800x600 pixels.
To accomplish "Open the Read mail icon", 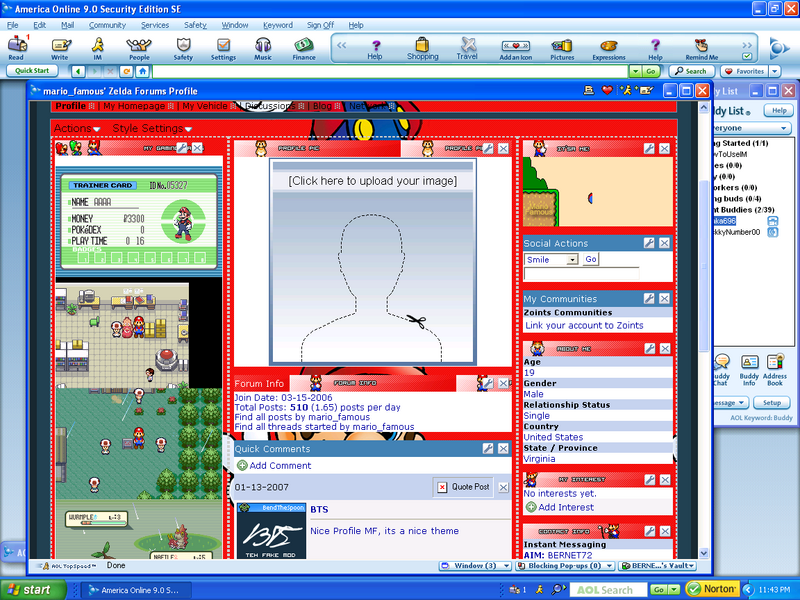I will [x=17, y=48].
